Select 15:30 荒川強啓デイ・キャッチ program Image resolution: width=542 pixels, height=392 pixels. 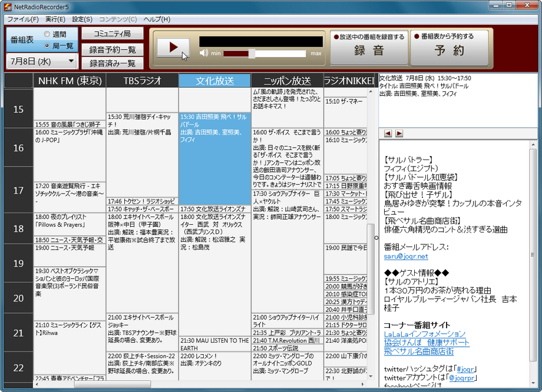click(142, 155)
